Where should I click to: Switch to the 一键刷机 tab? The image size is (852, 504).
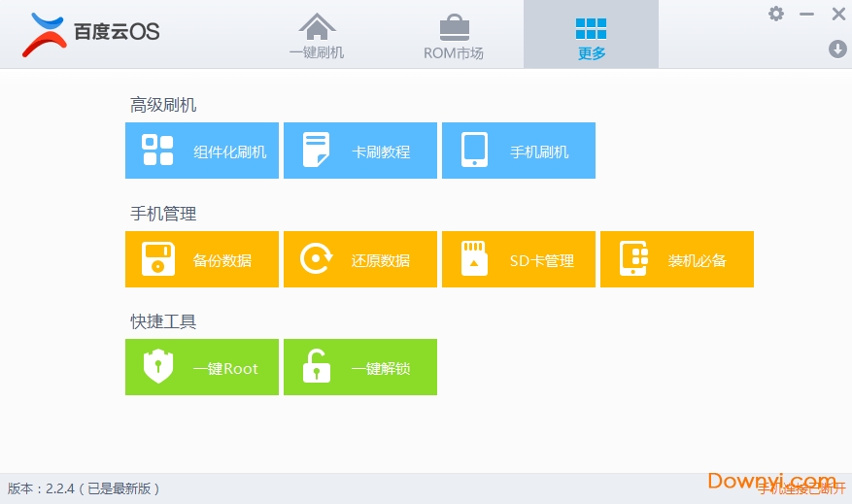tap(317, 35)
